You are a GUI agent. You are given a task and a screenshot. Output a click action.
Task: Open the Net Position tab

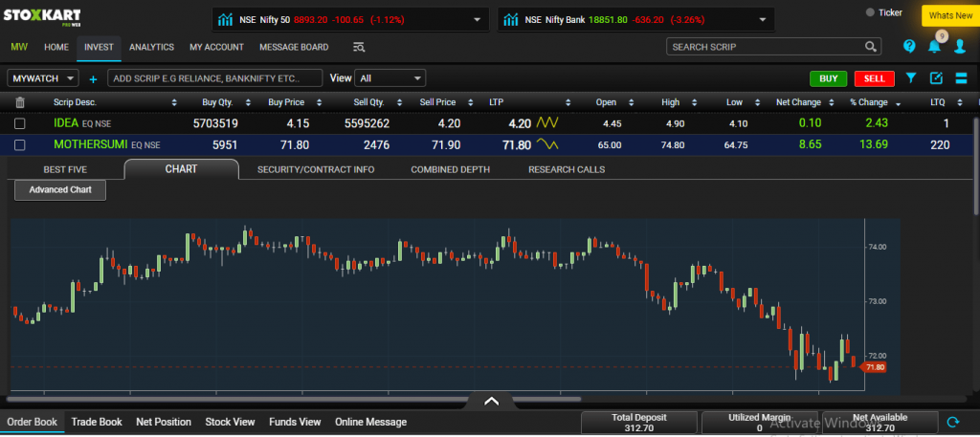(163, 422)
